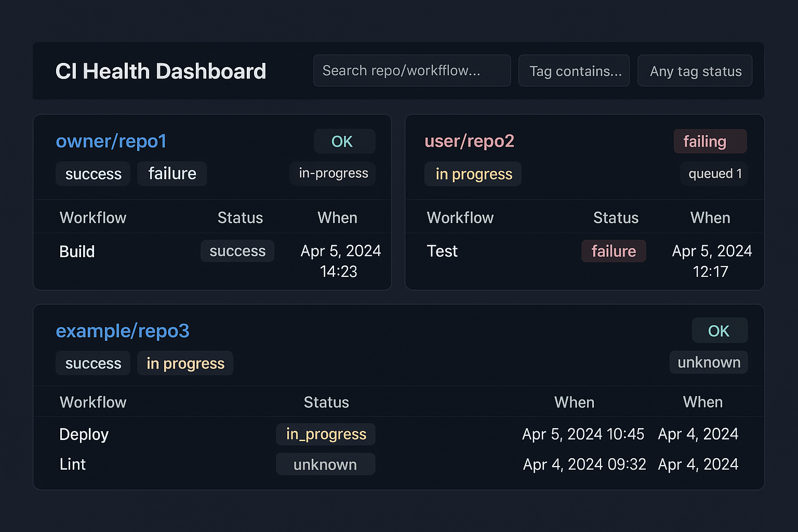Select the Build workflow row
This screenshot has width=798, height=532.
(x=77, y=251)
